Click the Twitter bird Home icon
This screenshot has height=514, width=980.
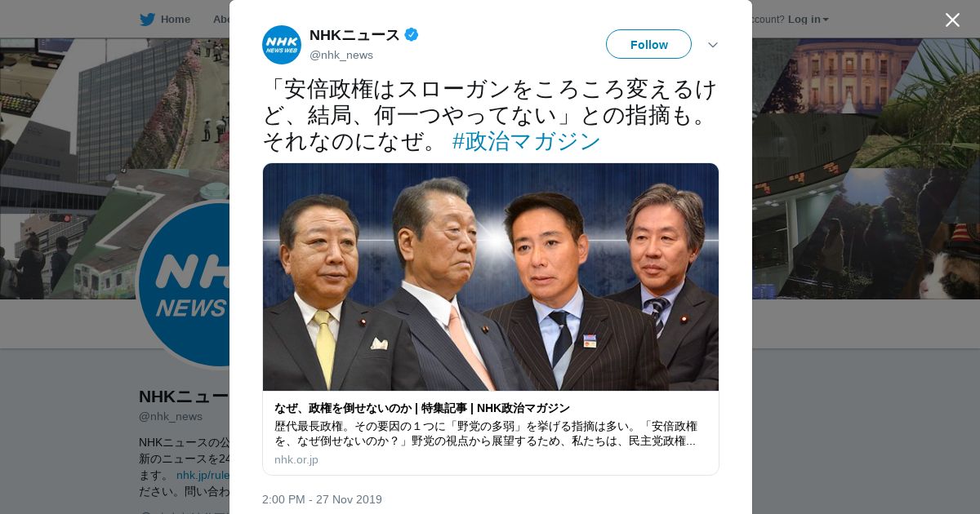pos(147,19)
